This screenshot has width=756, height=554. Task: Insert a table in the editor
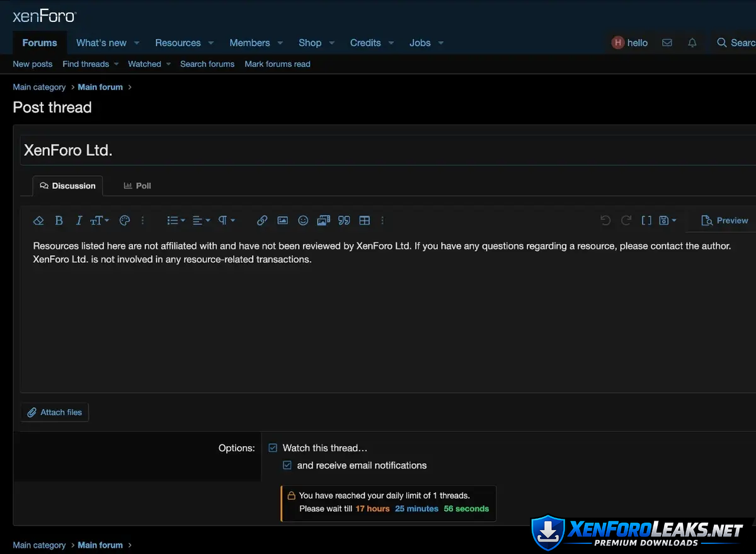[x=364, y=221]
